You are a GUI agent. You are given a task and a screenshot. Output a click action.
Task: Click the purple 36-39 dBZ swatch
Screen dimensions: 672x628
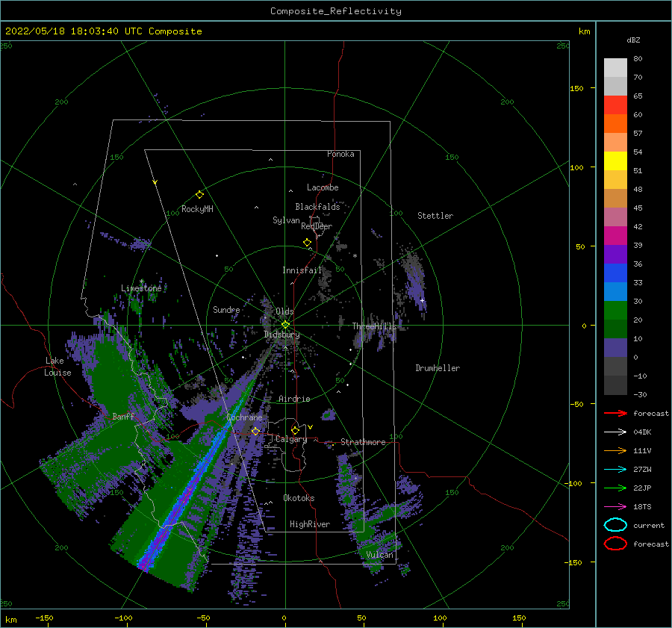pyautogui.click(x=615, y=255)
